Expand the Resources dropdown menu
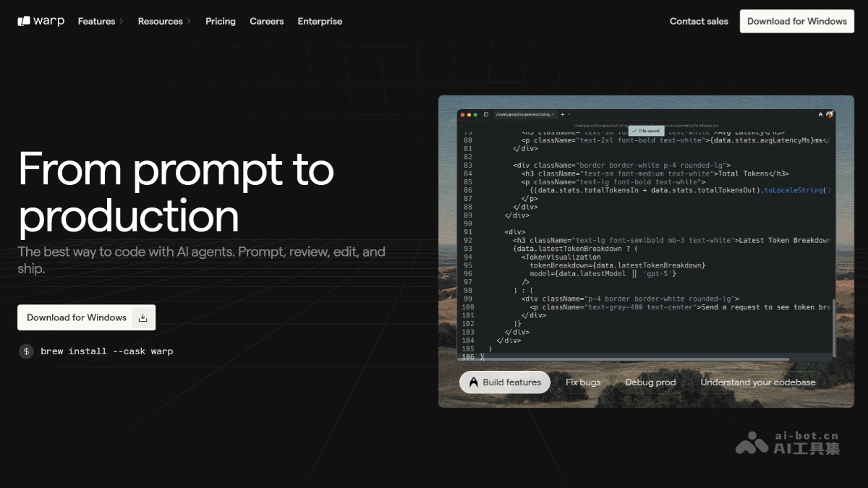868x488 pixels. (x=164, y=22)
